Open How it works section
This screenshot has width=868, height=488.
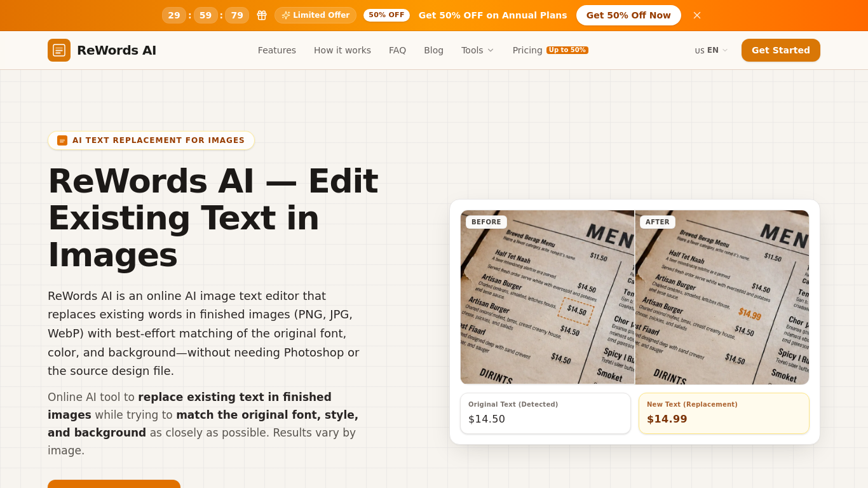(x=342, y=50)
